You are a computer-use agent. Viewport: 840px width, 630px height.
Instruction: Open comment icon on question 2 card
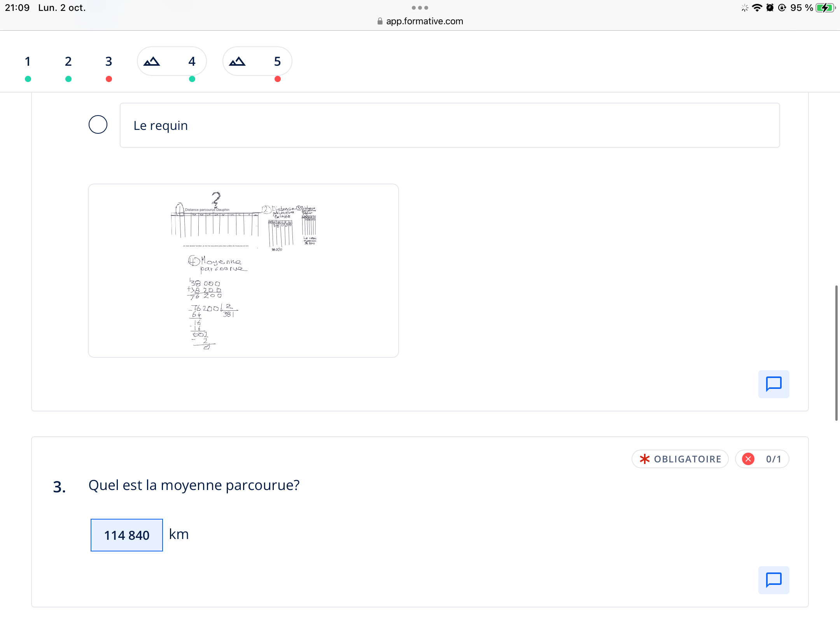(x=773, y=384)
